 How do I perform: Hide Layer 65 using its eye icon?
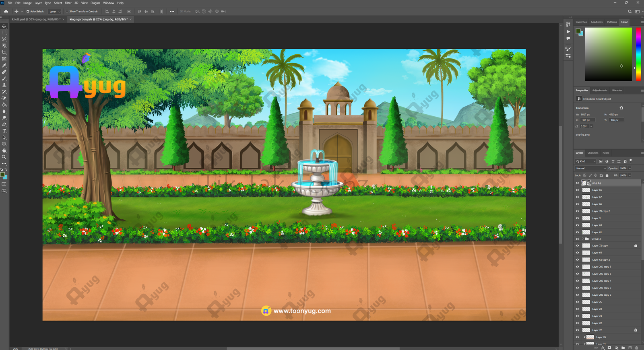[577, 190]
